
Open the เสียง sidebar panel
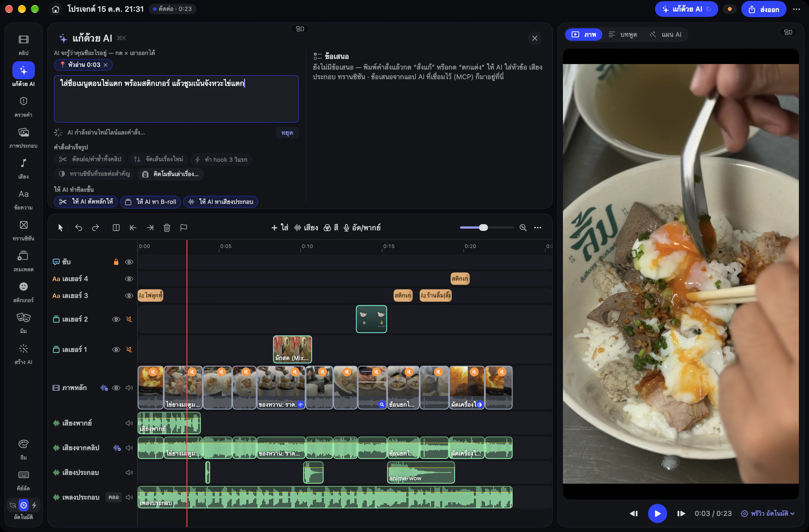[x=23, y=169]
